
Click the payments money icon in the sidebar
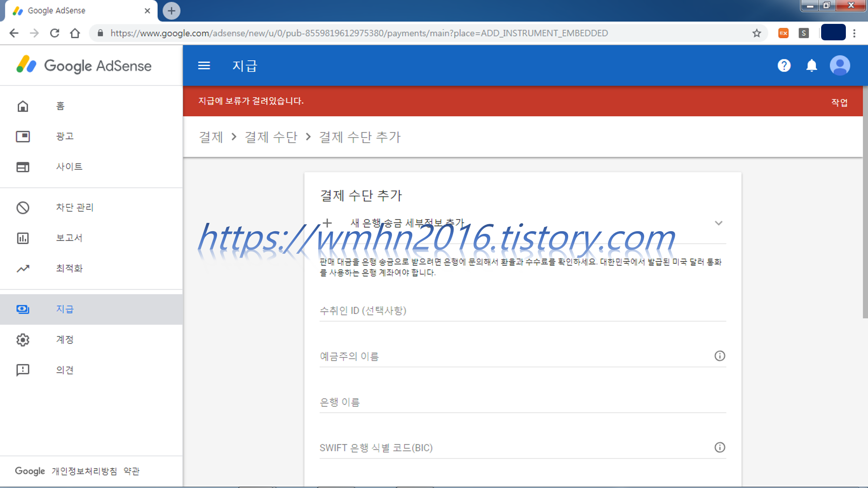[23, 309]
